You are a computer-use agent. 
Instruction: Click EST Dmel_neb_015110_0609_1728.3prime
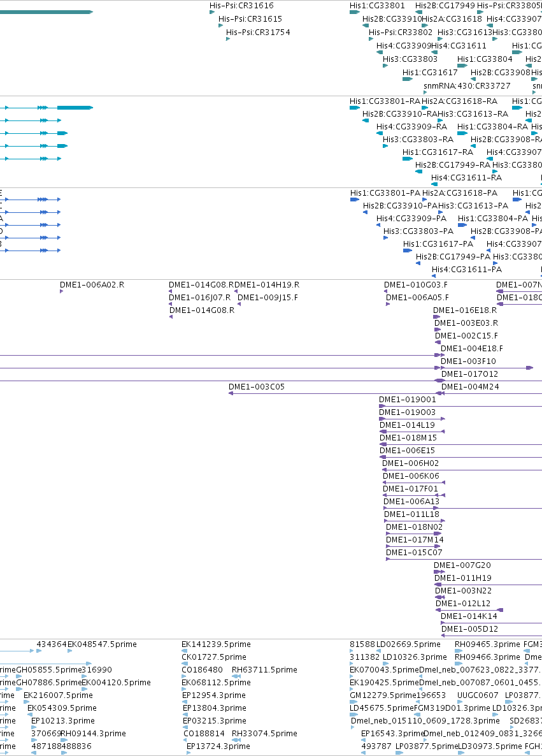click(425, 721)
